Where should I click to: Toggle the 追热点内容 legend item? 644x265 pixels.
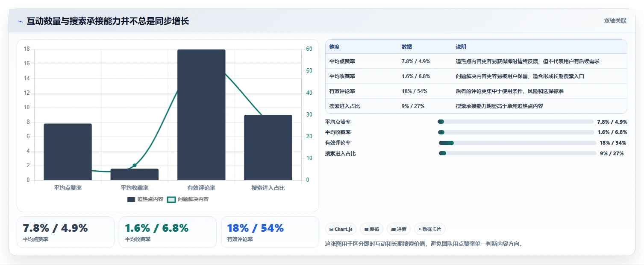145,199
